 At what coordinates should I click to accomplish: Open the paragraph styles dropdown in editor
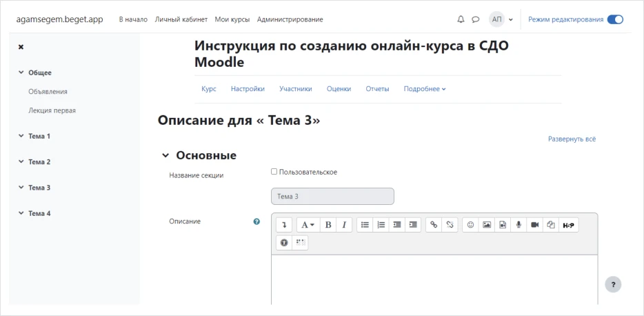tap(308, 225)
